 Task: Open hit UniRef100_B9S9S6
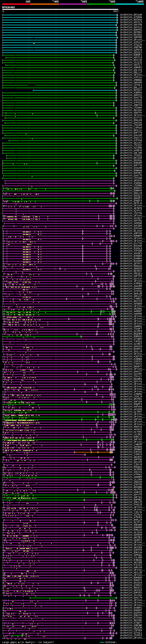click(131, 20)
